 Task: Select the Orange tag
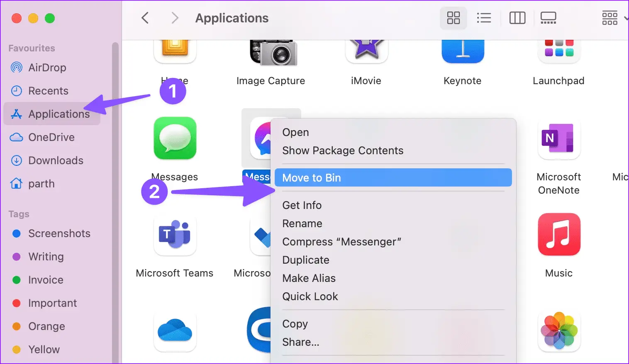point(52,326)
